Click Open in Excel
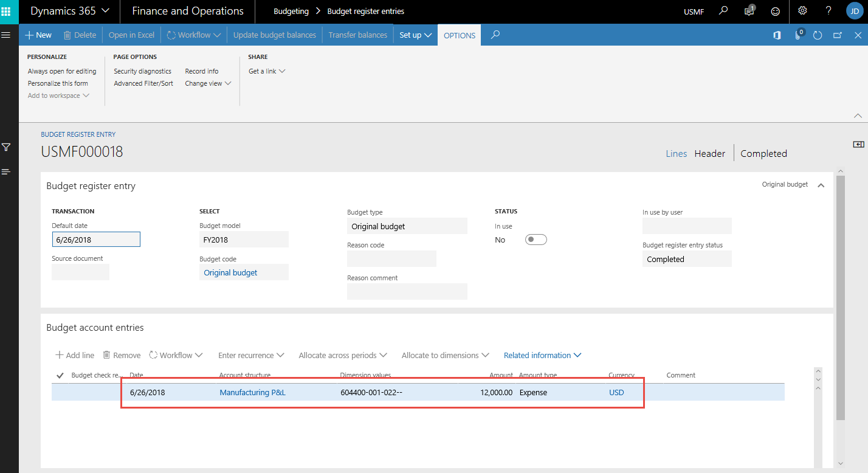Screen dimensions: 868x473 point(131,35)
